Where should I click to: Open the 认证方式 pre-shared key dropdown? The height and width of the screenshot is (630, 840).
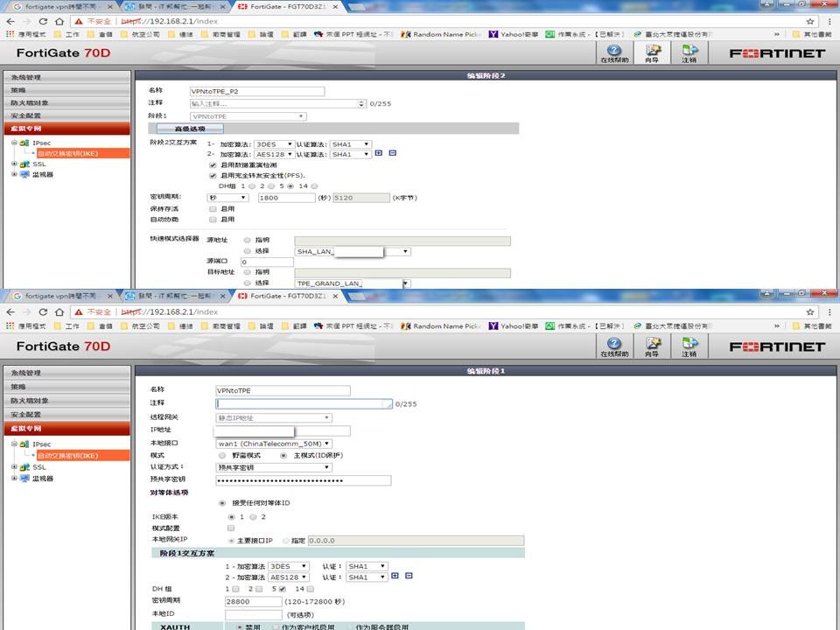pos(274,467)
